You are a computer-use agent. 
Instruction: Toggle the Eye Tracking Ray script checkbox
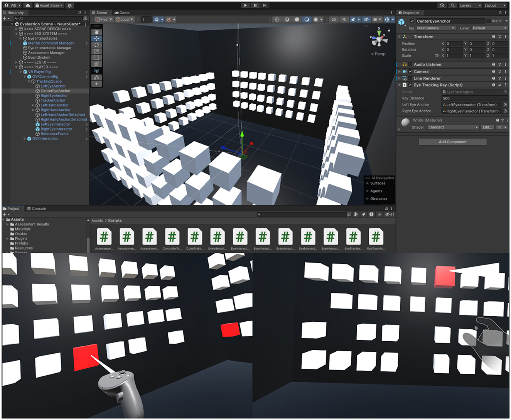(x=410, y=85)
